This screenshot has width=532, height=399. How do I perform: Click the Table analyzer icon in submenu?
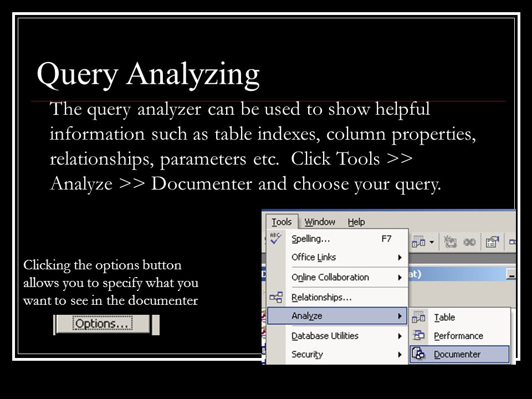click(x=418, y=317)
